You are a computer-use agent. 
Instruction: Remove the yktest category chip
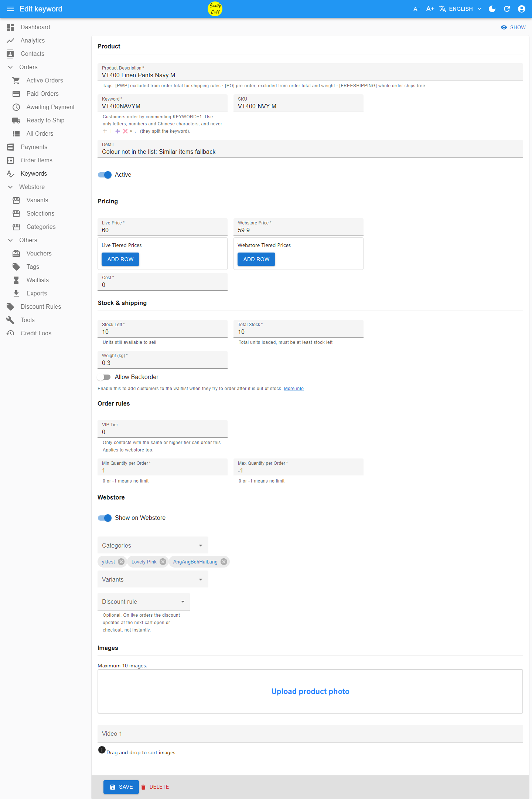[x=121, y=562]
